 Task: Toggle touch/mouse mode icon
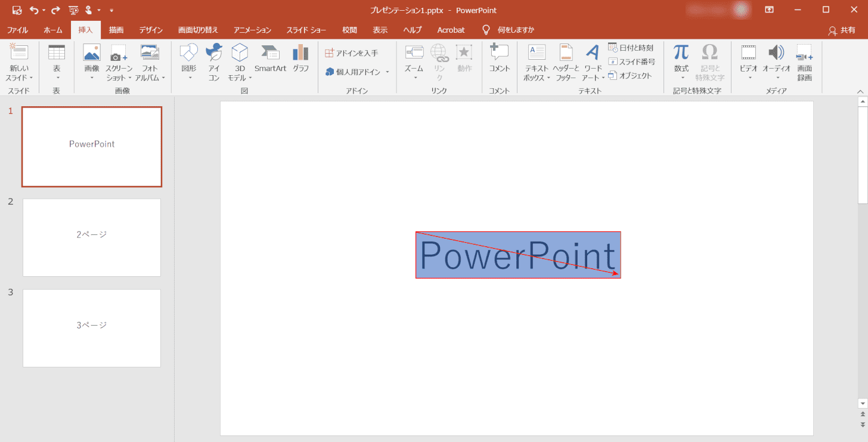pos(89,10)
